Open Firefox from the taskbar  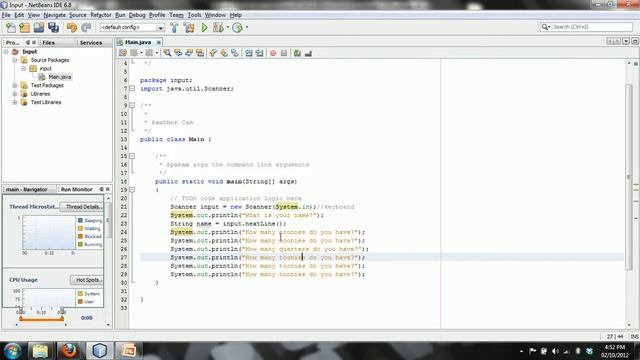[69, 351]
